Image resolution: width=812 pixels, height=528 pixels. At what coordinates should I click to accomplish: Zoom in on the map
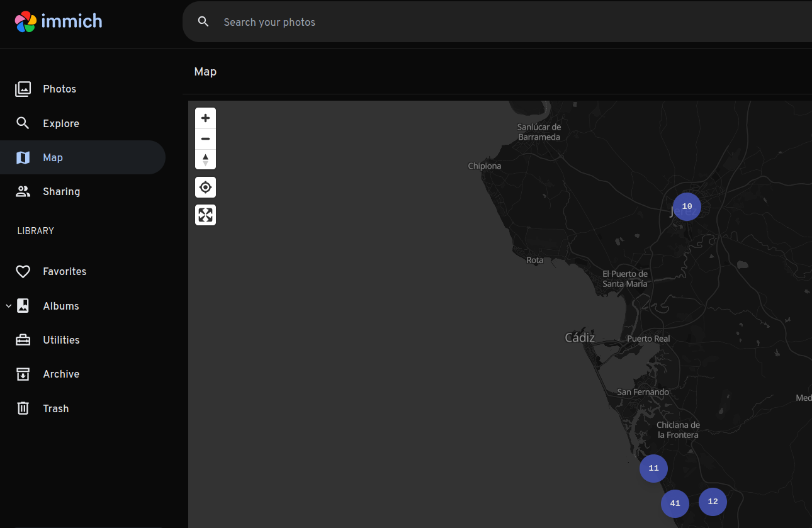coord(205,118)
